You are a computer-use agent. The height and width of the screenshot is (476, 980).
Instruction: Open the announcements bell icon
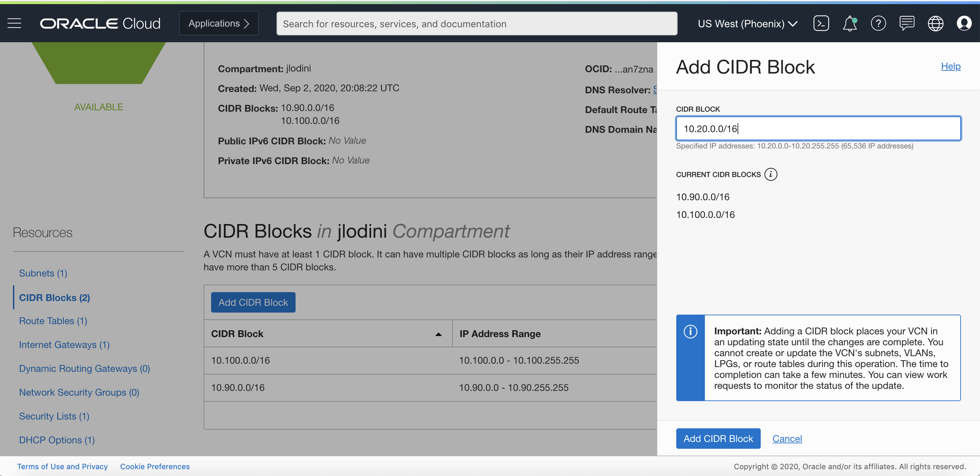pos(849,23)
